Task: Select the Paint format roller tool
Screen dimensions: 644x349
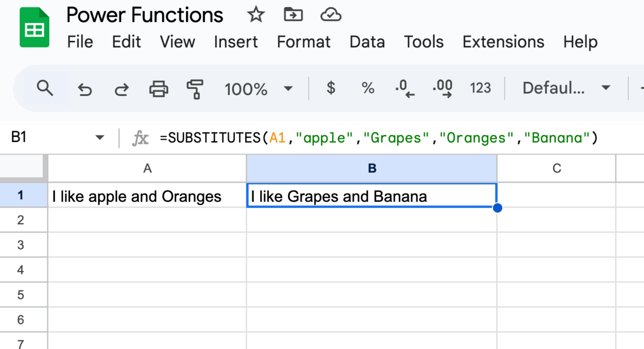Action: 195,89
